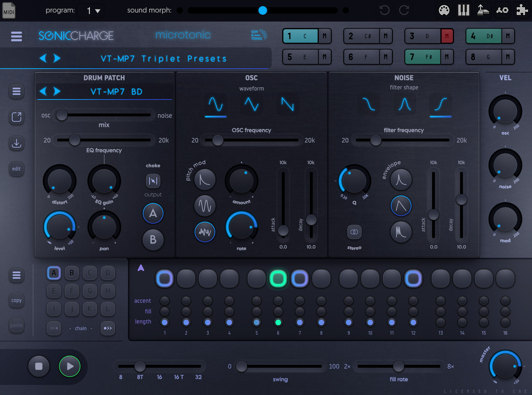Click the download patch icon
532x395 pixels.
coord(17,143)
